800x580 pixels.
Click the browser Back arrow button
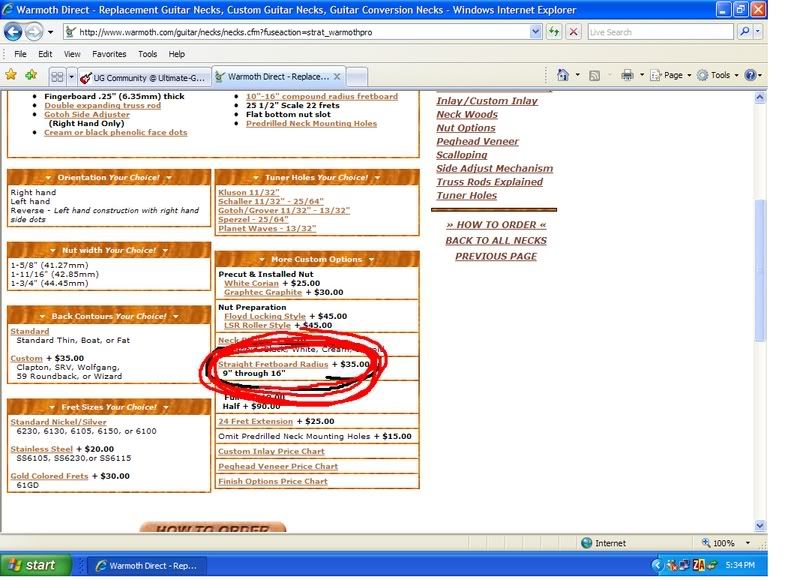(x=13, y=32)
